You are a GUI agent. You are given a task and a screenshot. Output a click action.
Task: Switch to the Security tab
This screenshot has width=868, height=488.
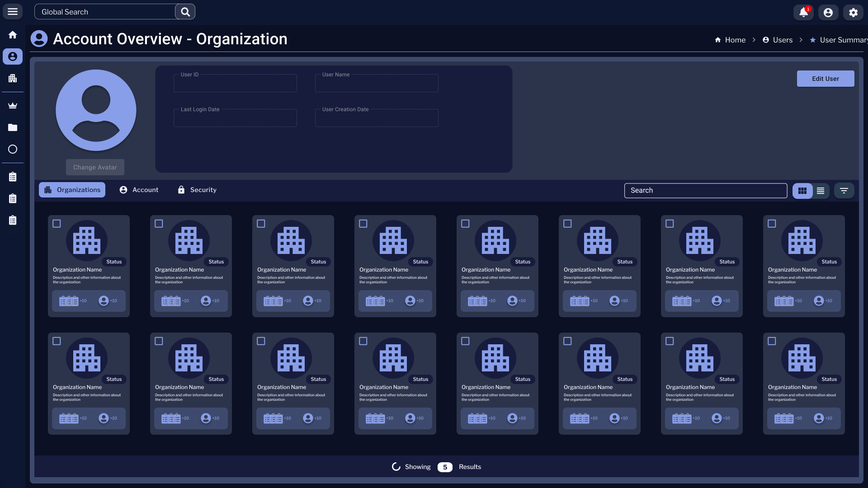(197, 190)
